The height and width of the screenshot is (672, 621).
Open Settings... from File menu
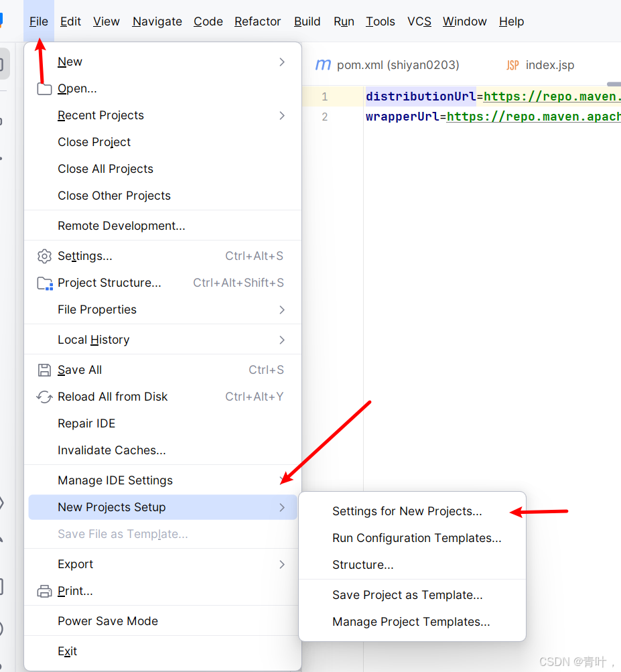tap(162, 257)
